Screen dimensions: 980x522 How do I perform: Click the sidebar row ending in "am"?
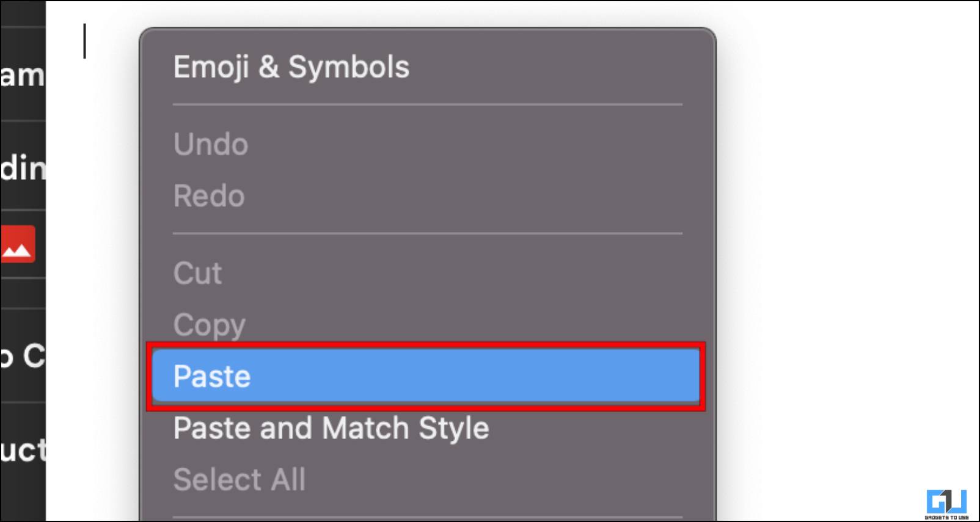click(23, 74)
